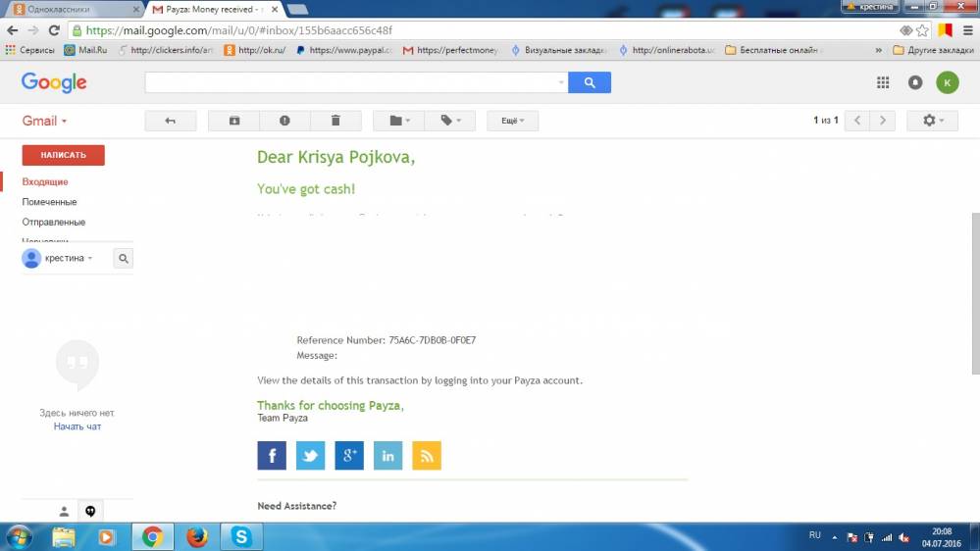980x551 pixels.
Task: Expand the Labels tag dropdown
Action: pyautogui.click(x=450, y=121)
